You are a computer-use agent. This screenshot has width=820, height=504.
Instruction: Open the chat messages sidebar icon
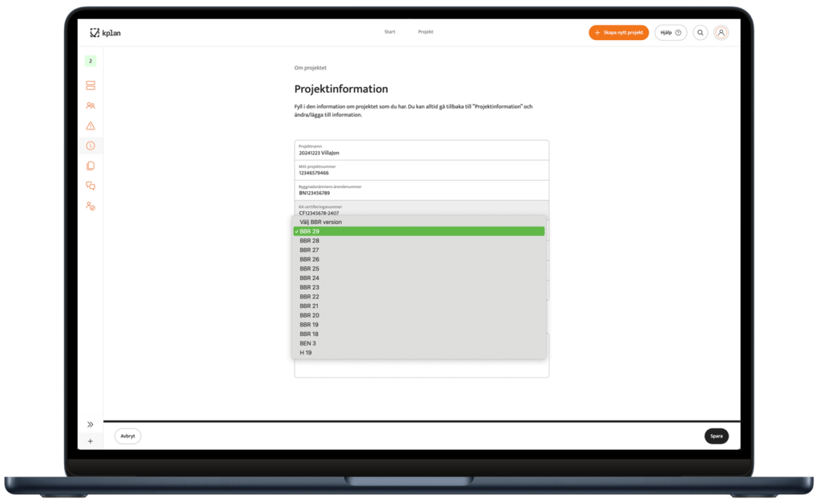pyautogui.click(x=90, y=186)
